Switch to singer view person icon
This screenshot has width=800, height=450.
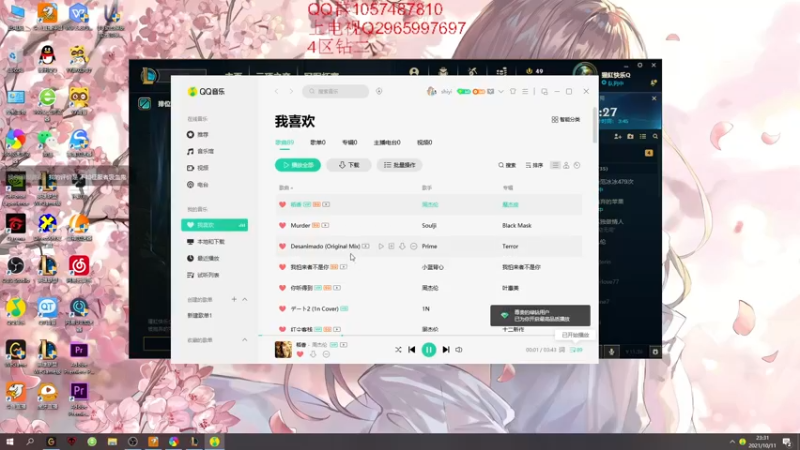pyautogui.click(x=566, y=165)
